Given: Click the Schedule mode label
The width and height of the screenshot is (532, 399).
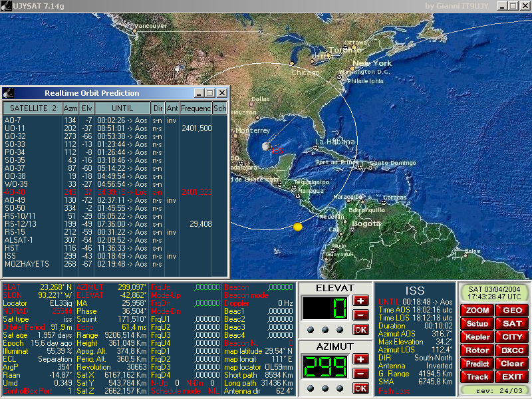Looking at the screenshot, I should [x=176, y=391].
